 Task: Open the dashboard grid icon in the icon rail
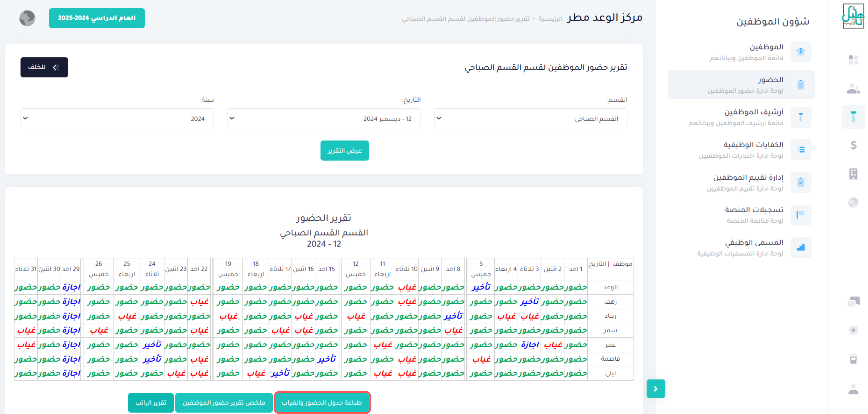(853, 60)
